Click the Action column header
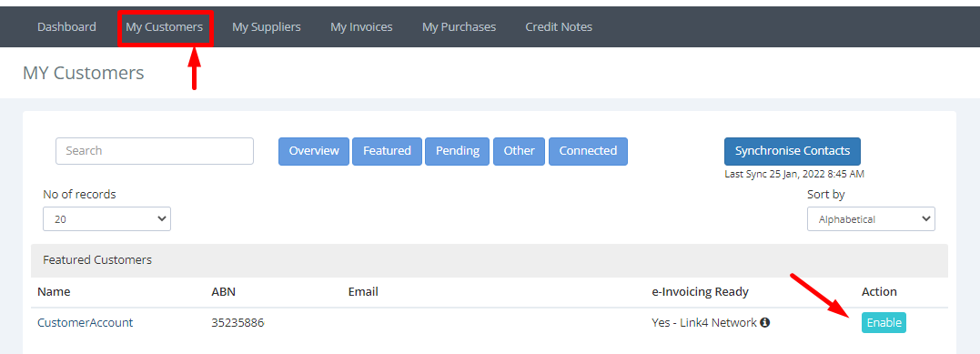980x354 pixels. 879,291
